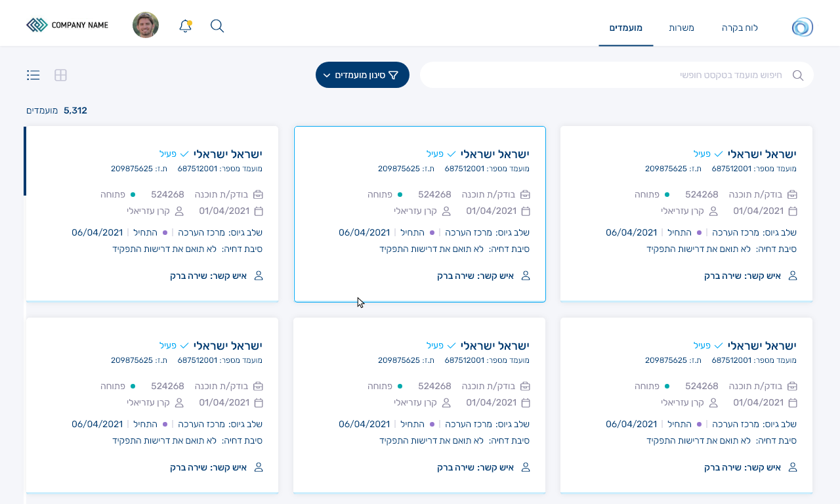
Task: Click מועמד מספר: 687512001 on highlighted card
Action: tap(487, 169)
